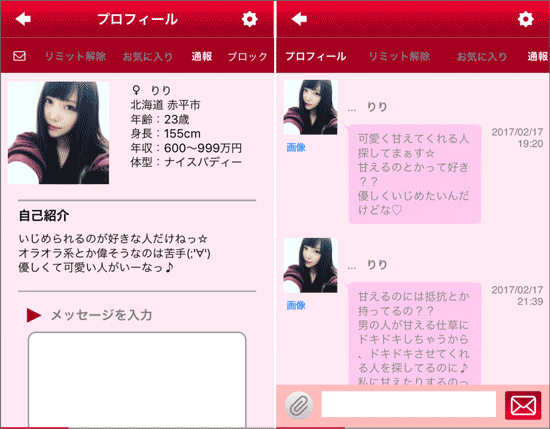
Task: Tap the back arrow on the chat screen
Action: click(299, 19)
